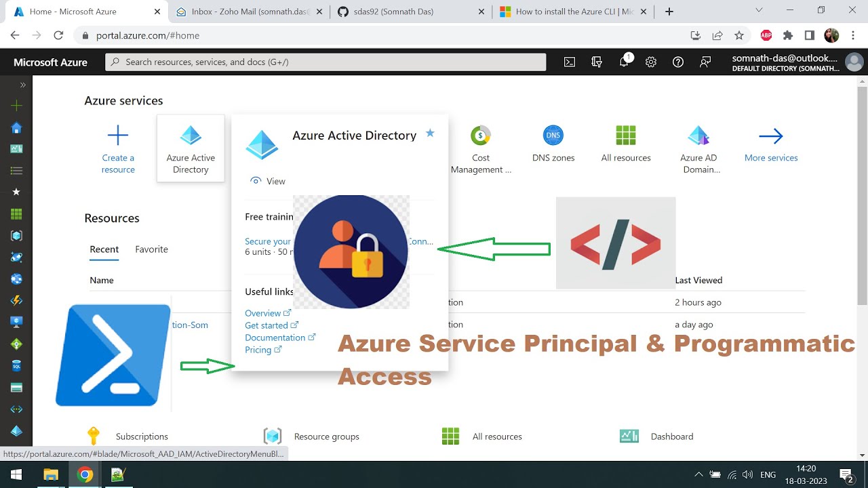Open Windows Start button
Screen dimensions: 868x488
pos(15,474)
